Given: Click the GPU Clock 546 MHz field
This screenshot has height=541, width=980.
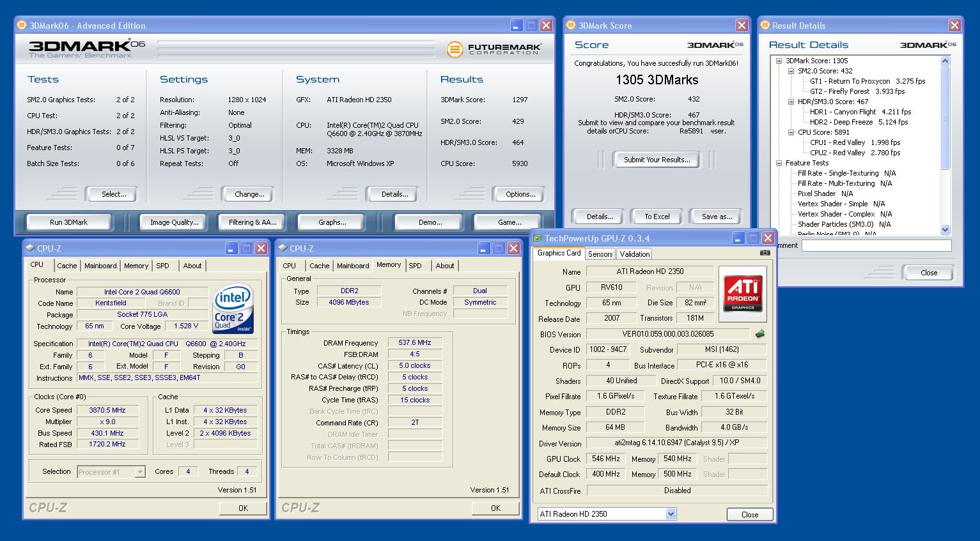Looking at the screenshot, I should [605, 459].
